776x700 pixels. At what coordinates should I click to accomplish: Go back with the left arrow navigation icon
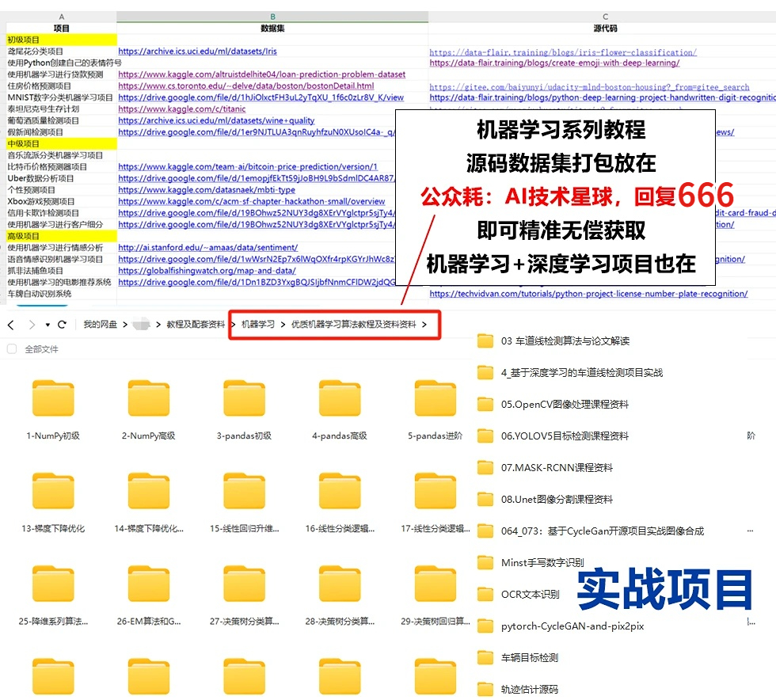(x=11, y=325)
